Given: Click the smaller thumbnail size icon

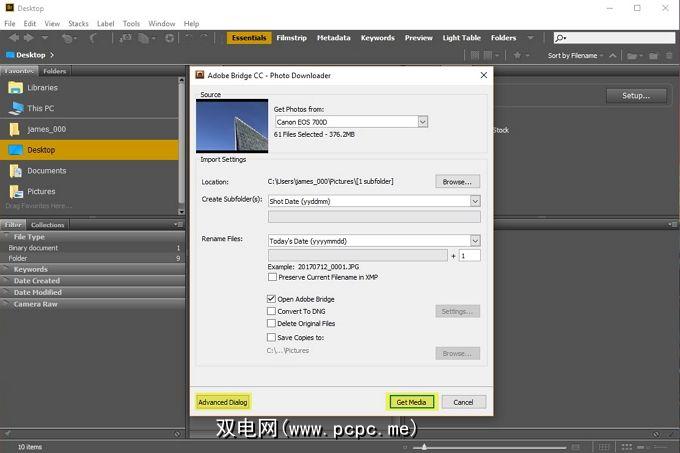Looking at the screenshot, I should pyautogui.click(x=405, y=447).
